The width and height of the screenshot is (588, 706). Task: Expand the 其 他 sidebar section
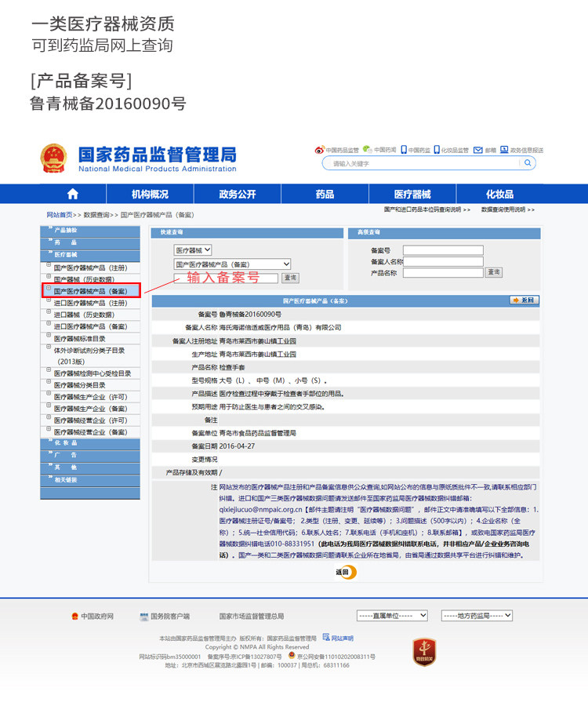tap(90, 468)
